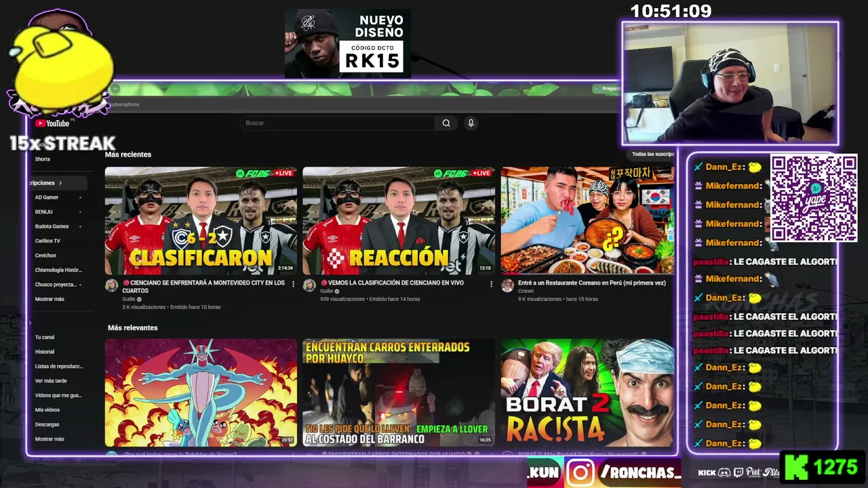Open the Pokémon dragon cartoon thumbnail
Screen dimensions: 868x488
coord(201,392)
